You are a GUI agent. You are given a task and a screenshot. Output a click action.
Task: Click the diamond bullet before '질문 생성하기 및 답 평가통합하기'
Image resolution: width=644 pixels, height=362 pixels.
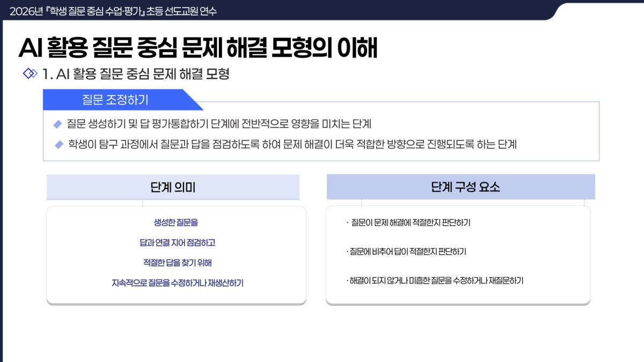point(58,124)
